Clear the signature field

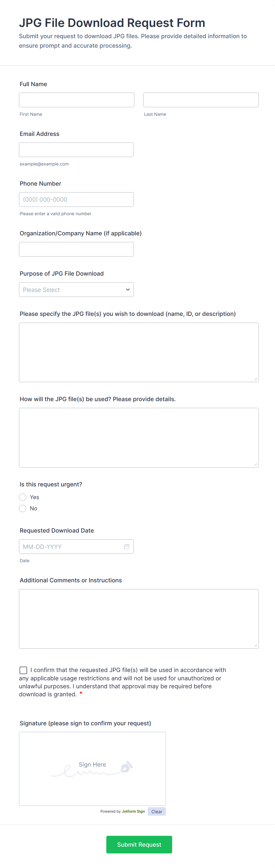pos(156,811)
